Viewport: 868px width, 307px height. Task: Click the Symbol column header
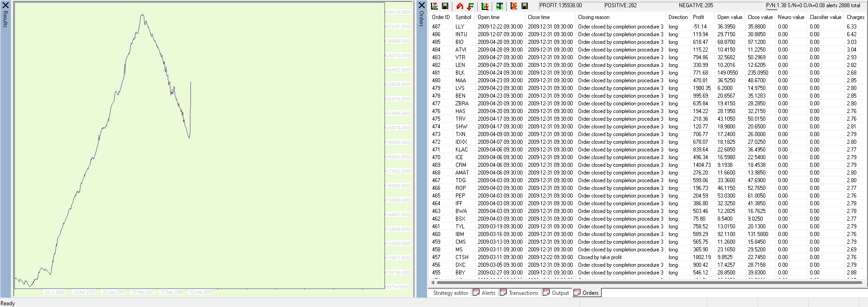(x=463, y=17)
